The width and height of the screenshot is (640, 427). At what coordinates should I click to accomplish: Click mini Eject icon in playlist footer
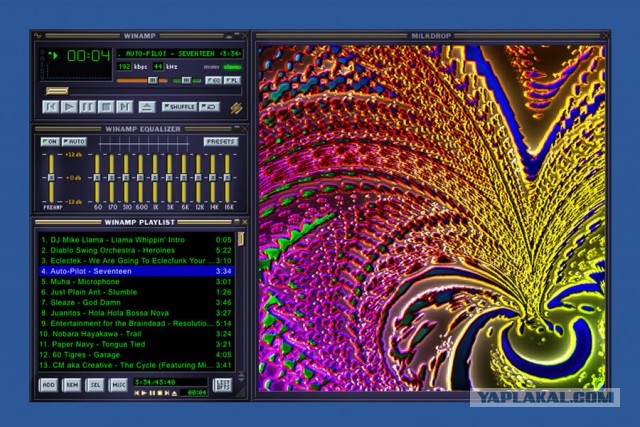[x=174, y=393]
